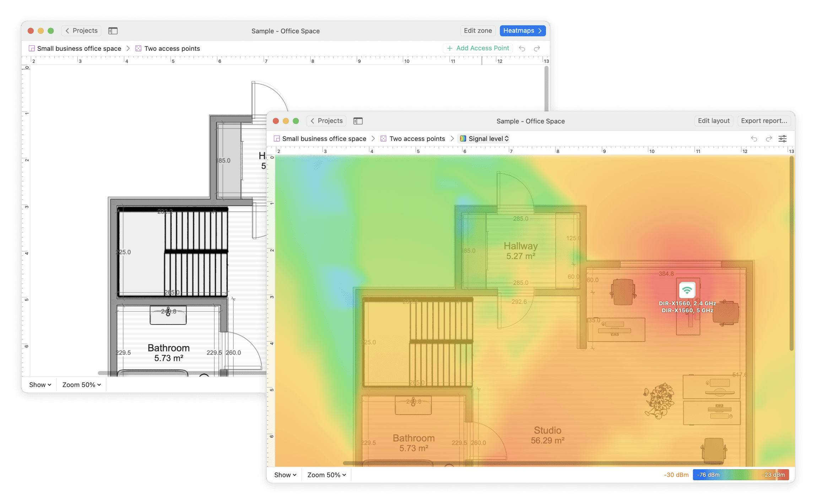Viewport: 817px width, 504px height.
Task: Click the plus icon on Add Access Point
Action: [450, 48]
